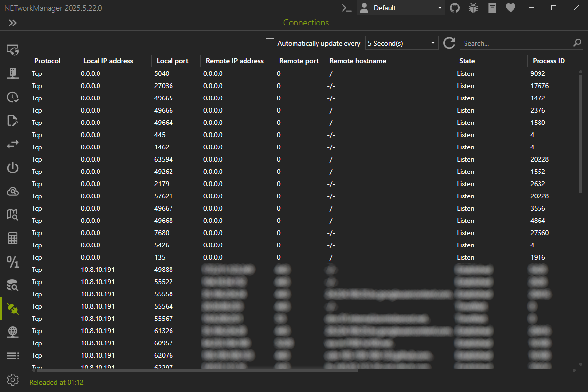Report a bug via the bug icon
Viewport: 588px width, 392px height.
[473, 8]
